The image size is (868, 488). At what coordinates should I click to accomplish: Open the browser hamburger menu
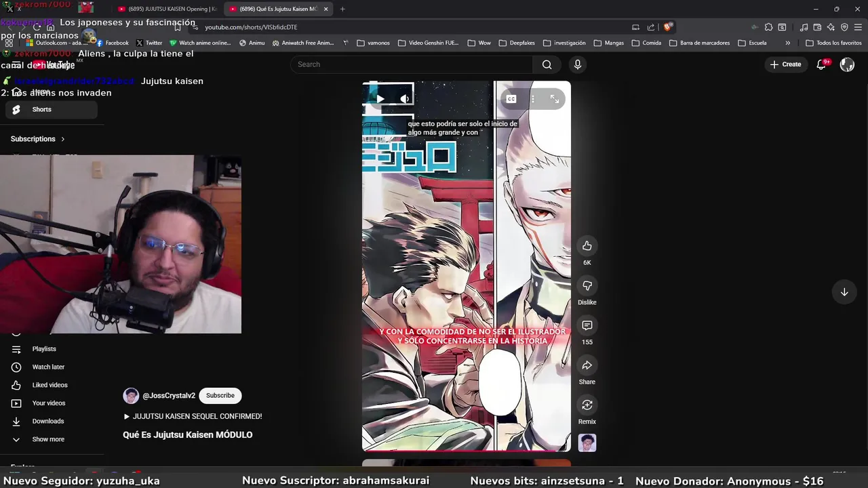[x=859, y=27]
